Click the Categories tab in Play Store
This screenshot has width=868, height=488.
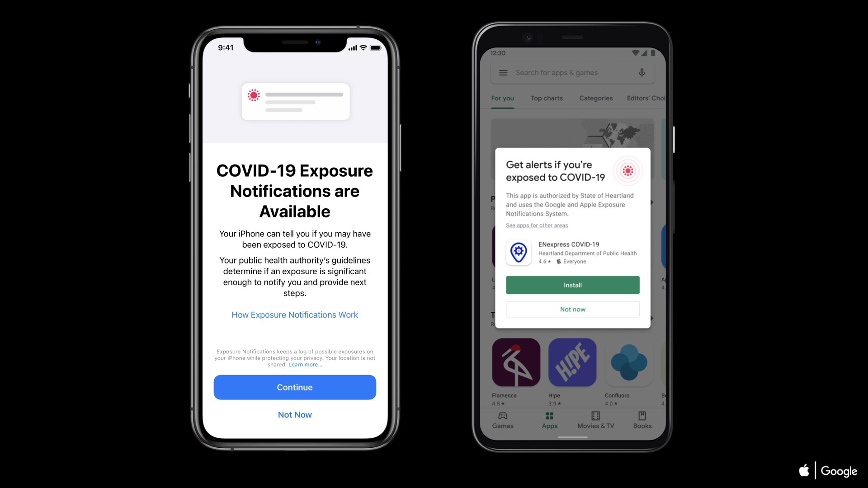click(x=595, y=98)
